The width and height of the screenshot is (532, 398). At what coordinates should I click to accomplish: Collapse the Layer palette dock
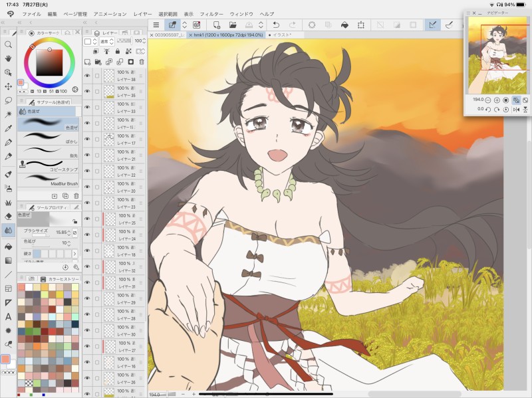pos(85,23)
